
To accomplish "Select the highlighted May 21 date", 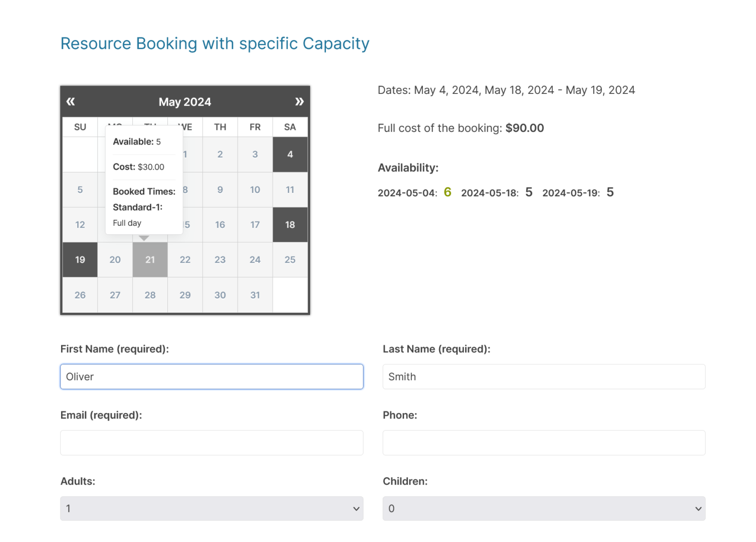I will point(150,260).
